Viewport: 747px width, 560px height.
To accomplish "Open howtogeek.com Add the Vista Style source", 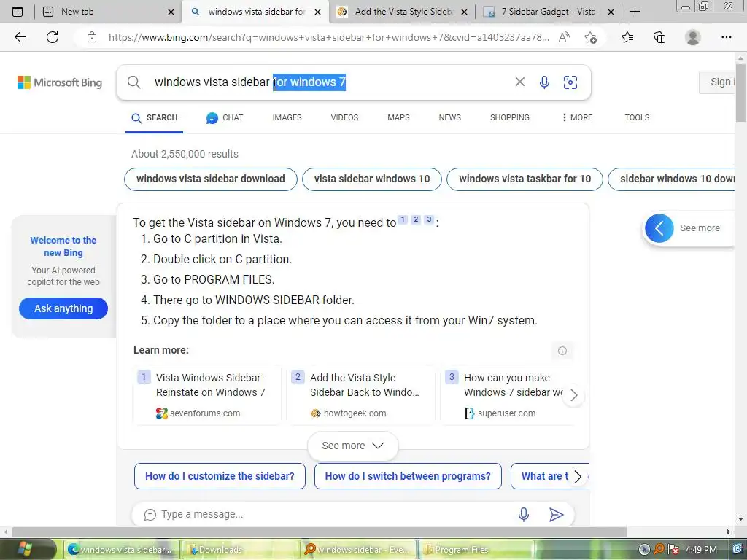I will point(360,394).
